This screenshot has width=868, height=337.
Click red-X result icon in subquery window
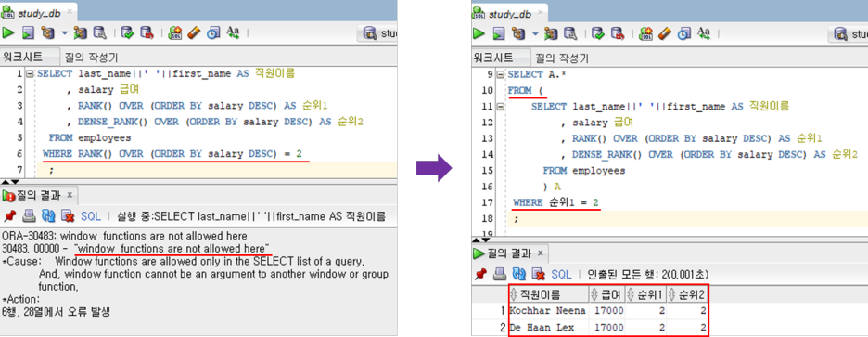pos(538,274)
